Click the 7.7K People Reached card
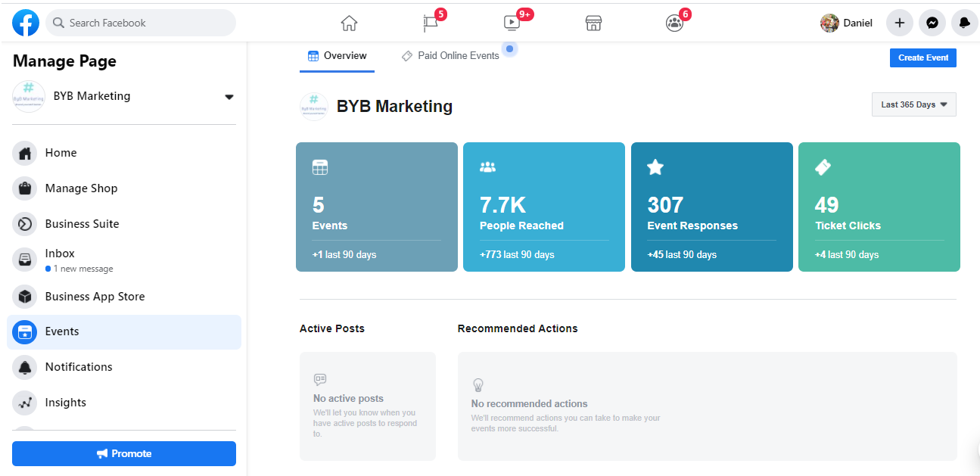980x476 pixels. coord(544,207)
